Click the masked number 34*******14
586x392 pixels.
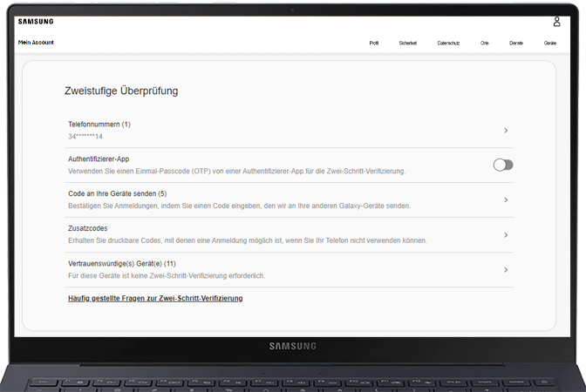click(85, 137)
